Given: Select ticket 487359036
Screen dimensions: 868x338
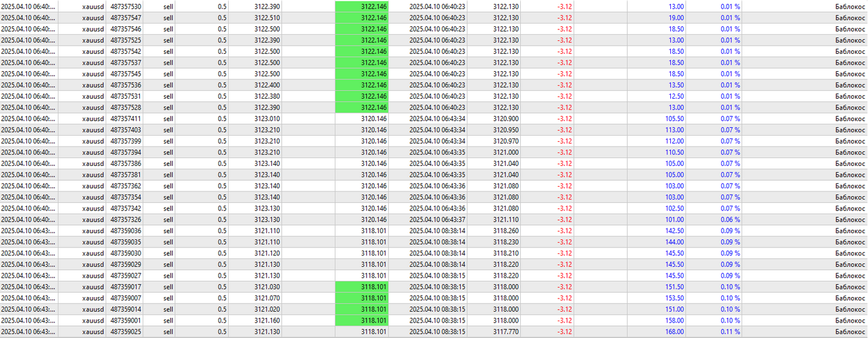Looking at the screenshot, I should click(x=126, y=230).
